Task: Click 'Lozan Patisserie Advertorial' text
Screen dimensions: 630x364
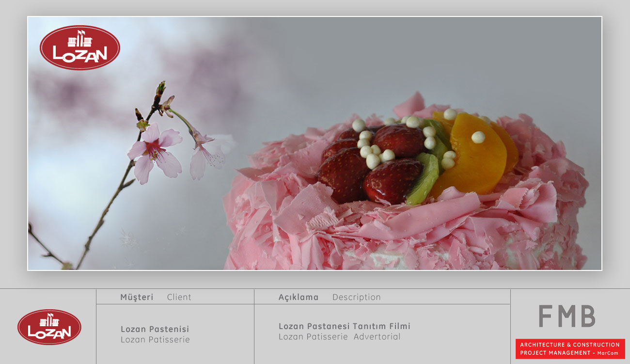Action: (x=339, y=336)
